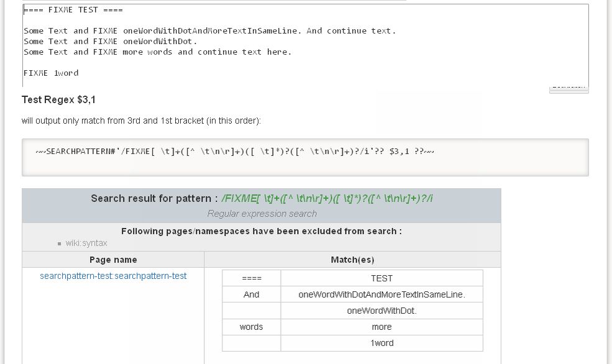Click the 'more' match cell

[381, 327]
